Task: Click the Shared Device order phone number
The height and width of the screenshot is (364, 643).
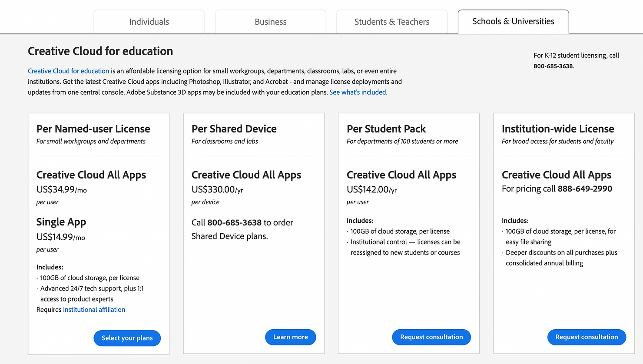Action: tap(234, 222)
